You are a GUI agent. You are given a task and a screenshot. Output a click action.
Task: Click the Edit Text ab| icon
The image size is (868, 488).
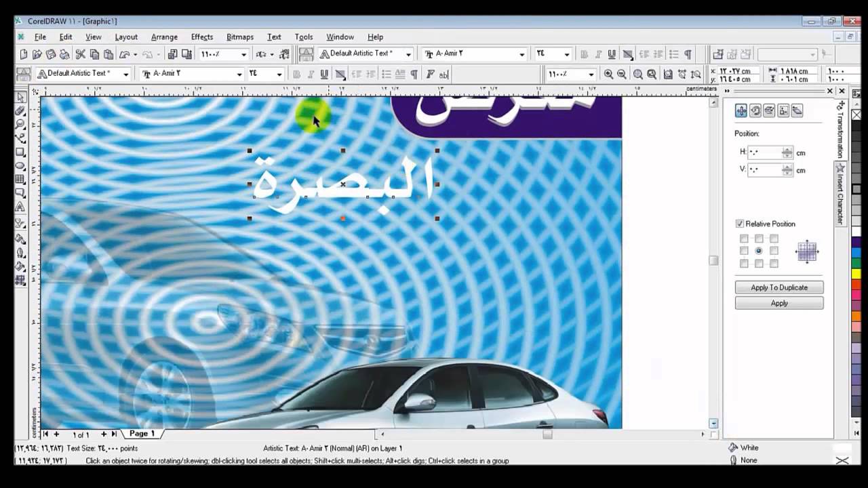(444, 74)
